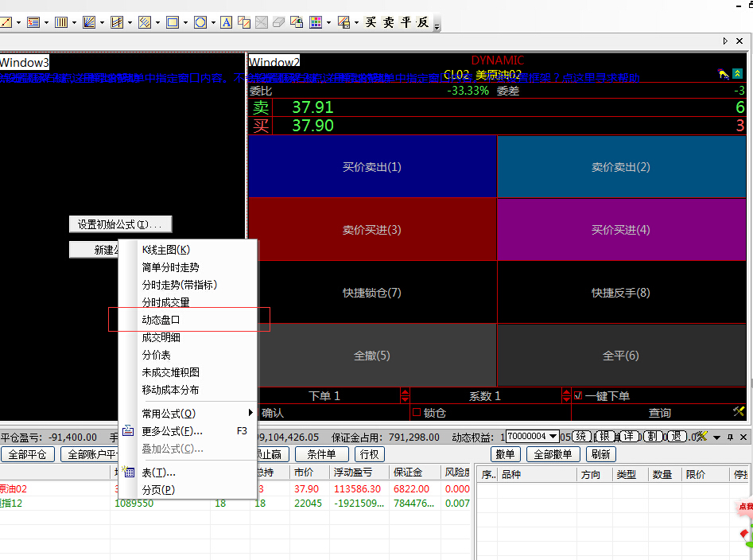753x560 pixels.
Task: Click the rectangle drawing tool icon
Action: pos(171,22)
